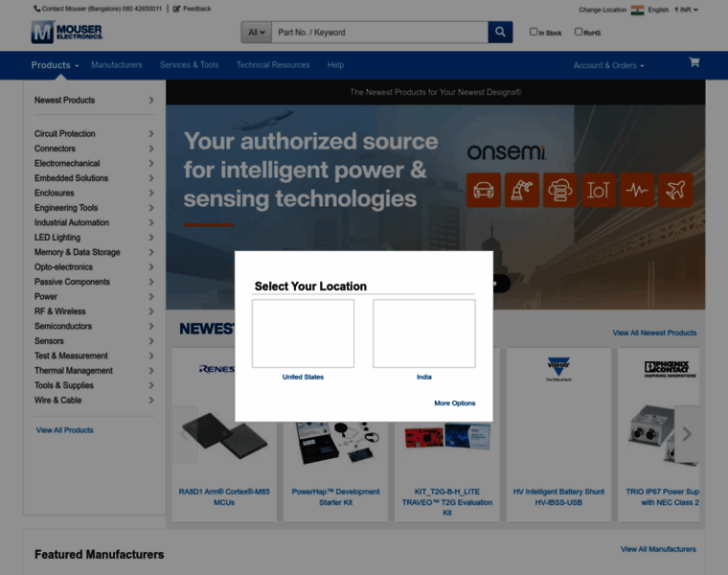This screenshot has width=728, height=575.
Task: Click Change Location link
Action: [603, 10]
